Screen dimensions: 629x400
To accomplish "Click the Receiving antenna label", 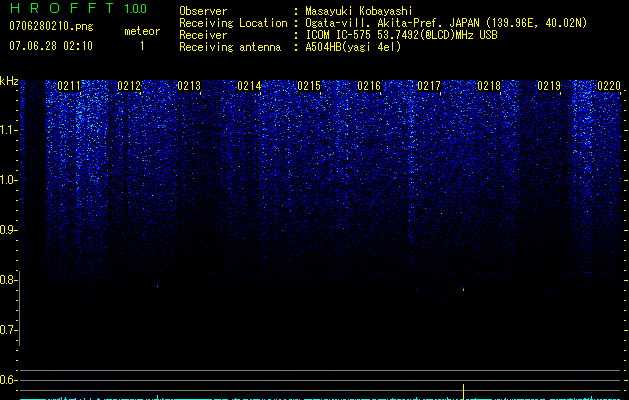I will pyautogui.click(x=230, y=47).
